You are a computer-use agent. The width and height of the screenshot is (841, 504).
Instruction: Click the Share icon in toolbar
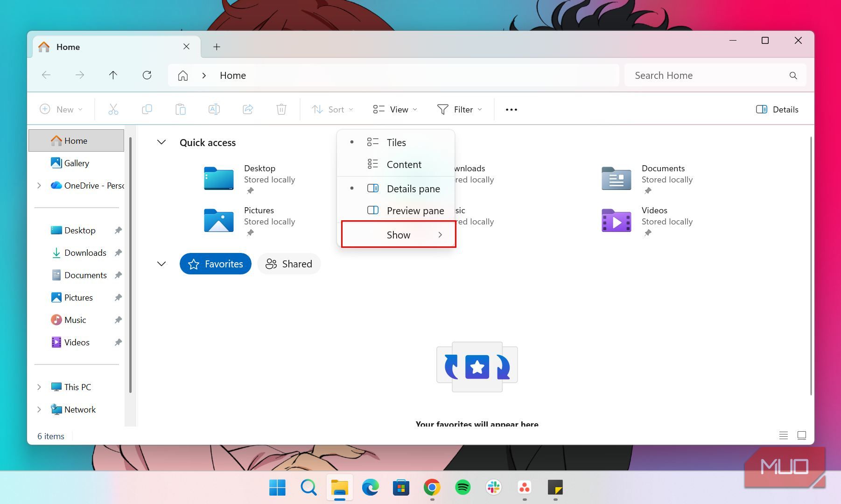click(248, 109)
